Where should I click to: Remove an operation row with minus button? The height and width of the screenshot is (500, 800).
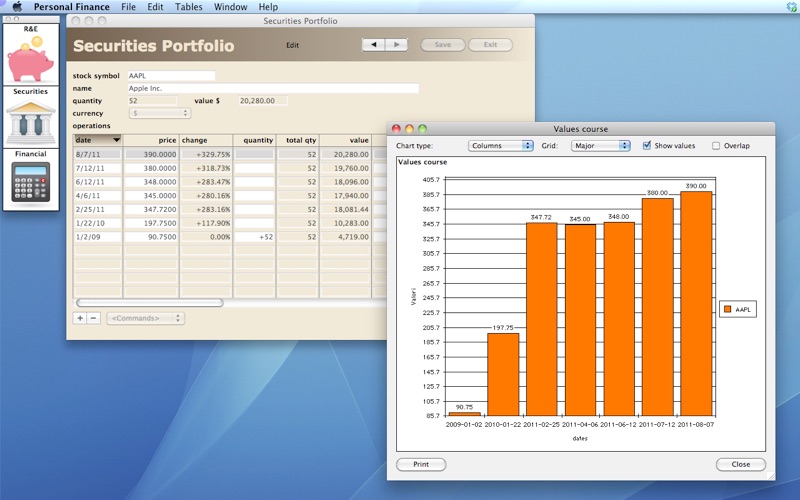pos(93,318)
